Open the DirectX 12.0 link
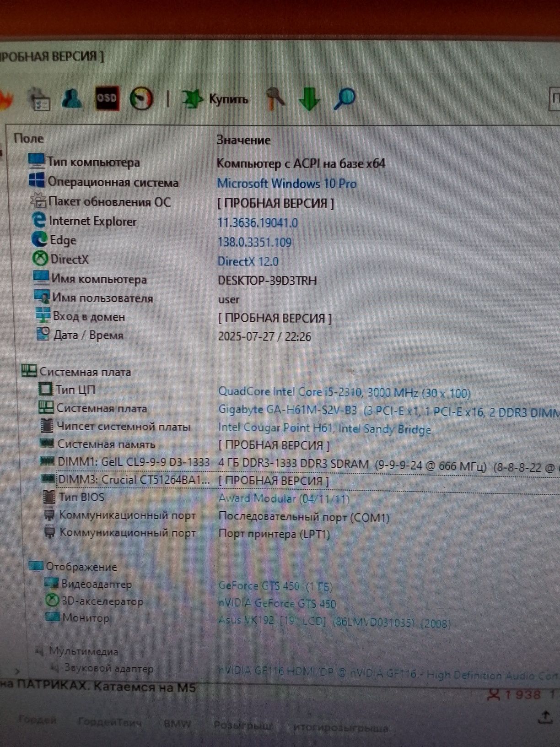The width and height of the screenshot is (560, 747). click(x=248, y=261)
